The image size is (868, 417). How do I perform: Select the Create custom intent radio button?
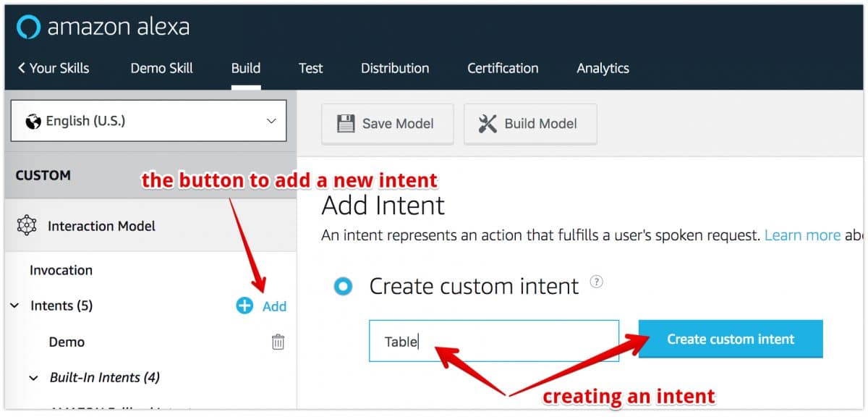(343, 286)
